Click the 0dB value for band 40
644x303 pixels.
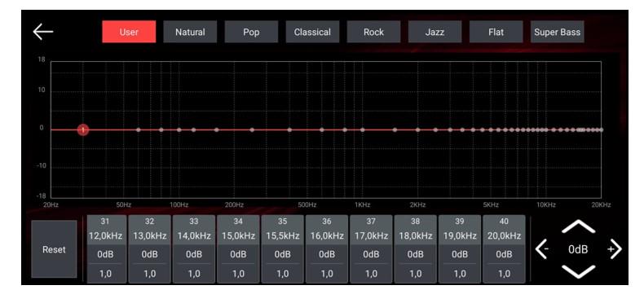(504, 255)
